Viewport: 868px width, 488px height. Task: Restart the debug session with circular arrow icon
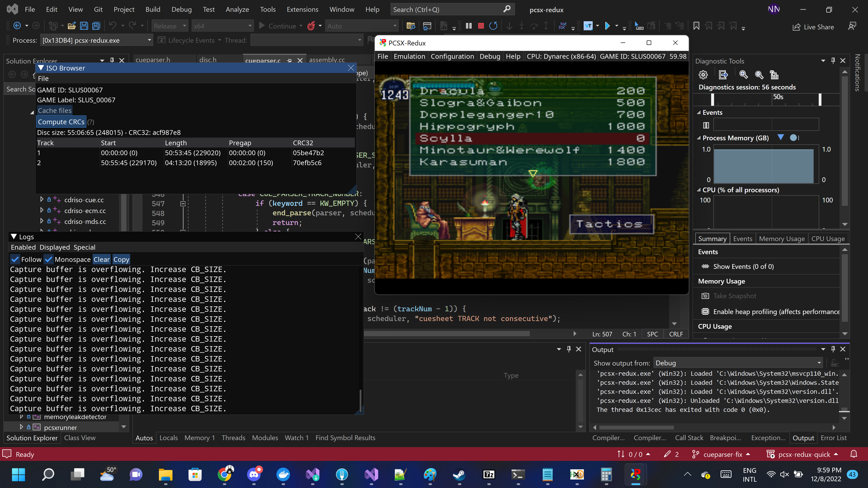[493, 26]
